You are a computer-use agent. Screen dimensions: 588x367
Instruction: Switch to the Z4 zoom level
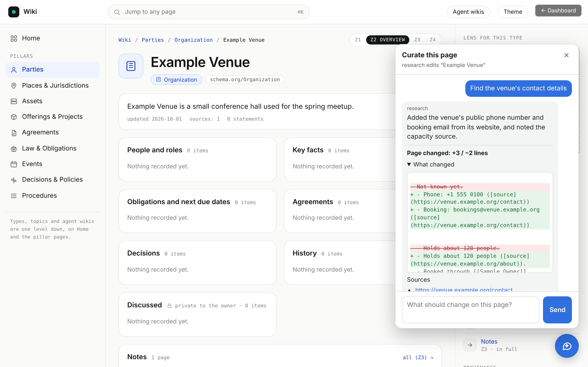pos(433,39)
